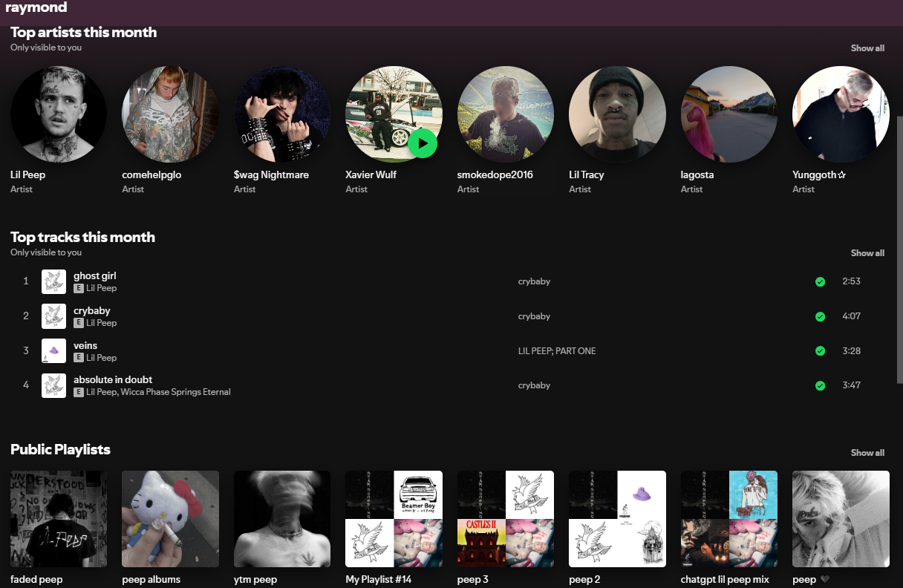Remove veins from liked songs via checkmark
Image resolution: width=903 pixels, height=588 pixels.
[x=820, y=351]
